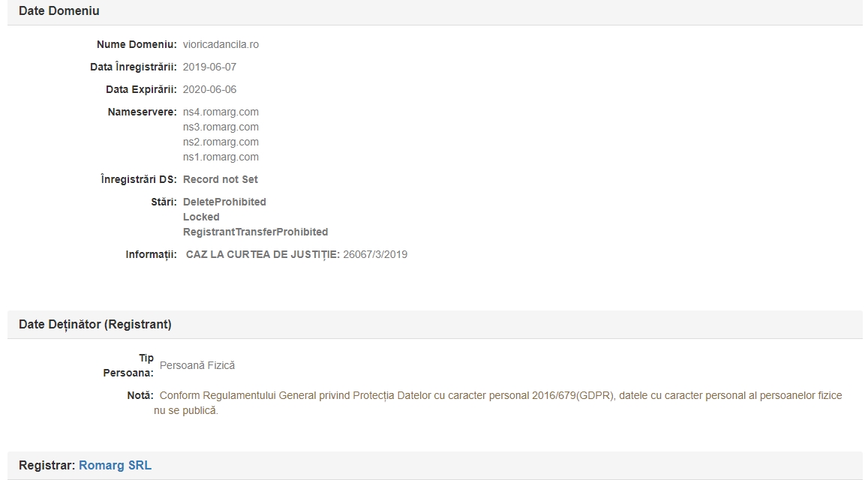Click the Record not Set value

pos(220,179)
